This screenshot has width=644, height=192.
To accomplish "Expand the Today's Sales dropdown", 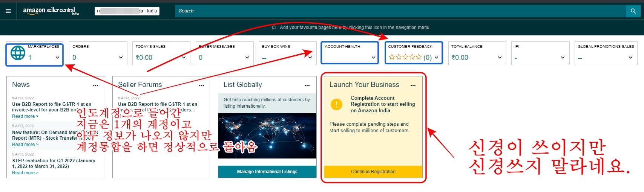I will click(184, 58).
